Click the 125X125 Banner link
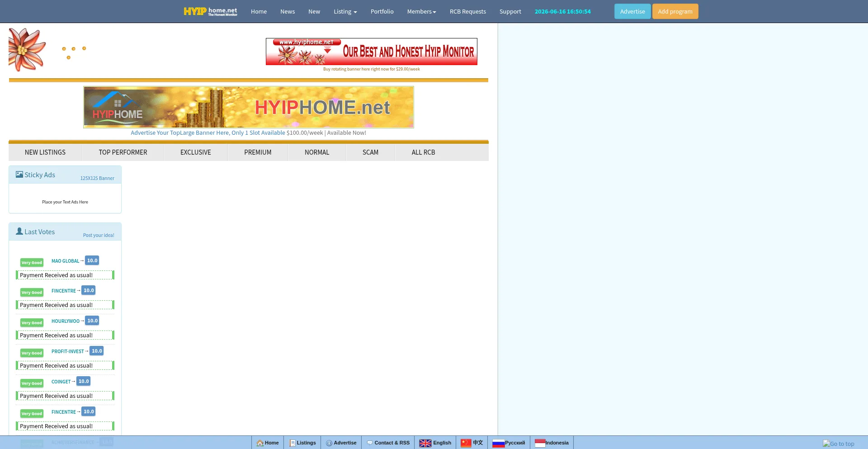This screenshot has width=868, height=449. coord(97,178)
